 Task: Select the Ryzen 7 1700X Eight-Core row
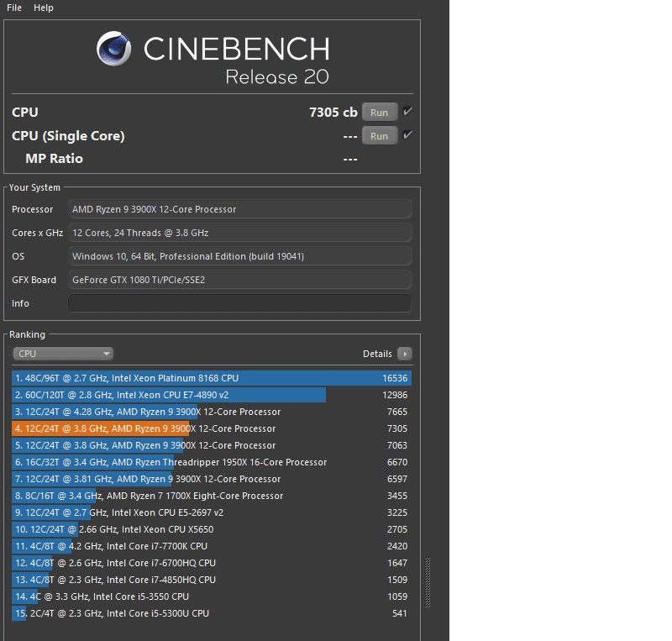[212, 496]
